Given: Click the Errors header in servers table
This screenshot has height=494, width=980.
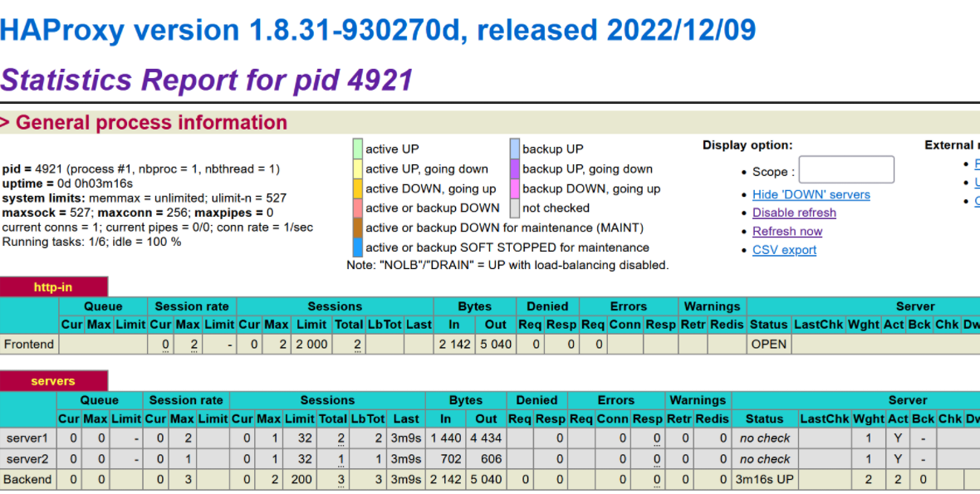Looking at the screenshot, I should (615, 400).
